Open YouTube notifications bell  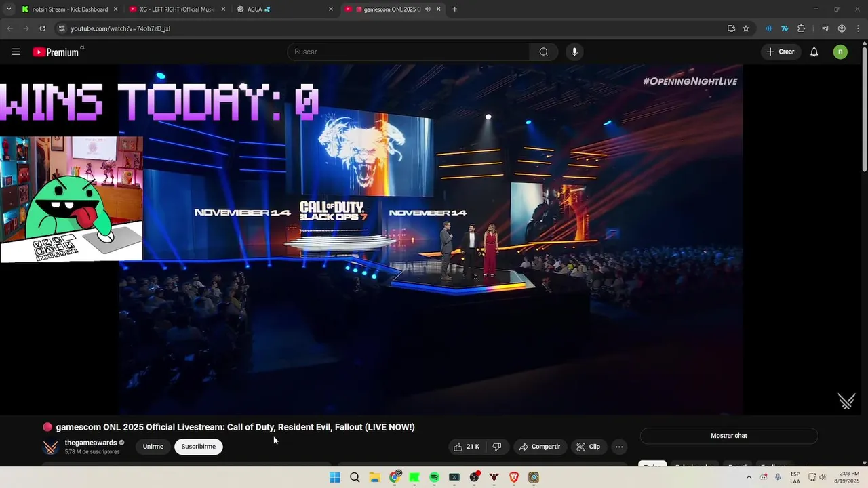point(814,52)
